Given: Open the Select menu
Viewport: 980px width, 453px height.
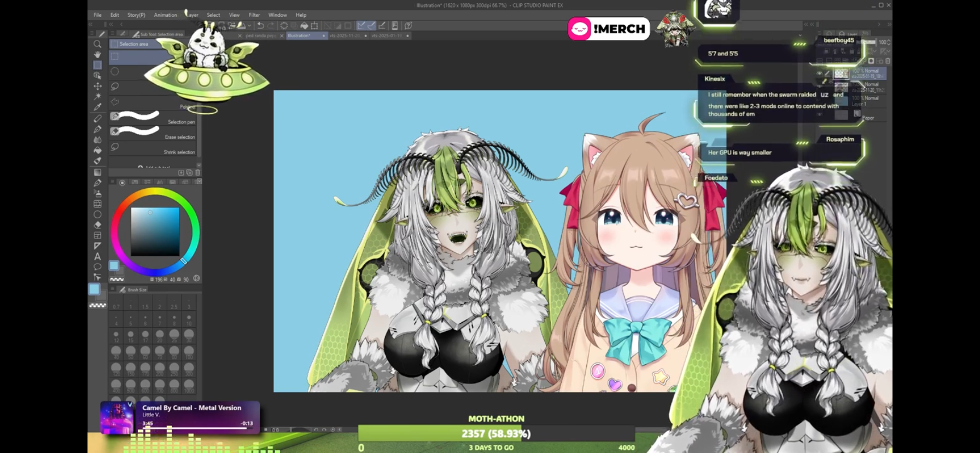Looking at the screenshot, I should coord(213,15).
